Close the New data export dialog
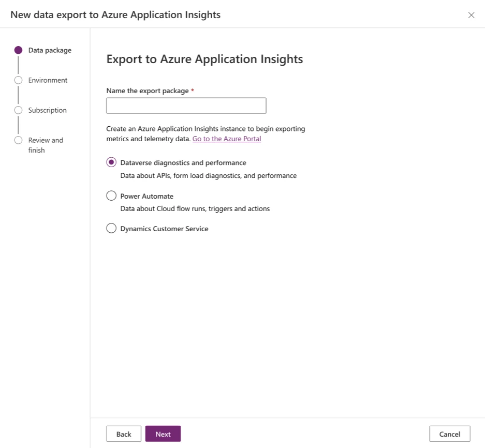Viewport: 485px width, 448px height. [x=471, y=14]
